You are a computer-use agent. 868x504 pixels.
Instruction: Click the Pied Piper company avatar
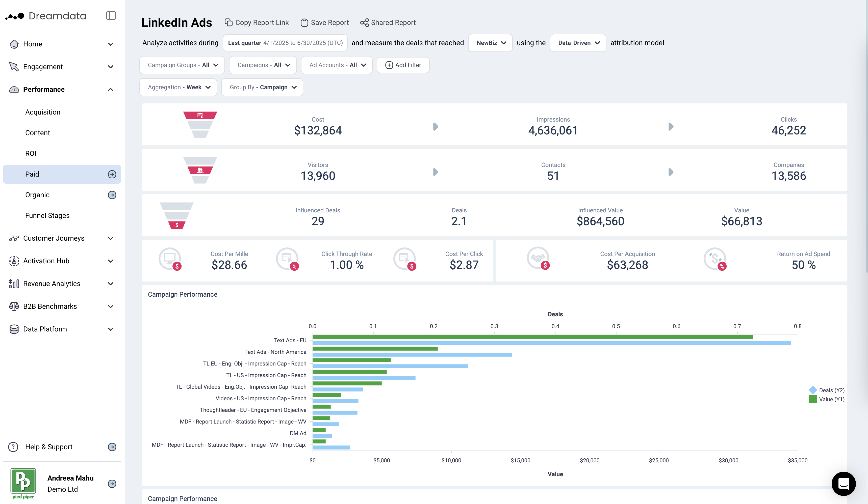[x=23, y=483]
